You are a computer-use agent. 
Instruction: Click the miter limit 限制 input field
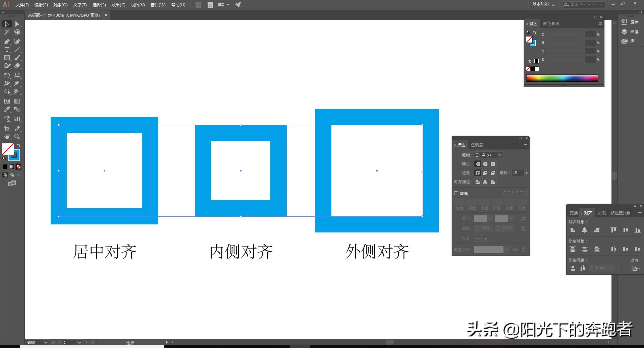pos(518,173)
